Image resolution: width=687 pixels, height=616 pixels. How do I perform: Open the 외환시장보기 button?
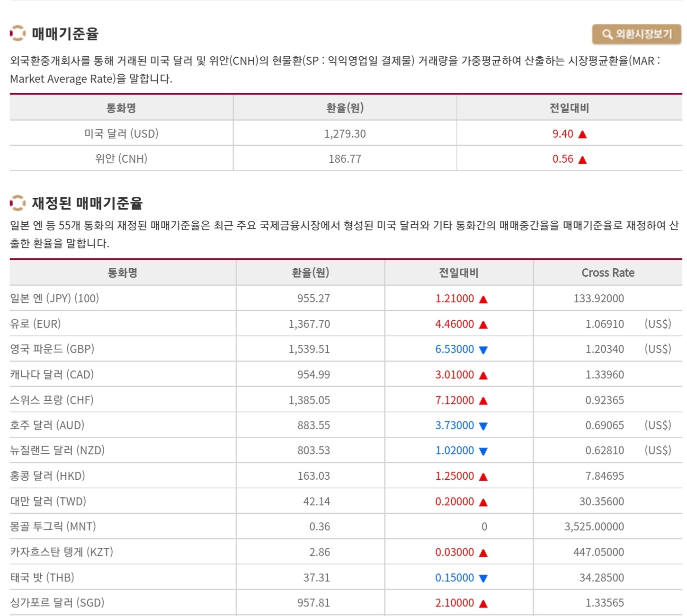(636, 34)
